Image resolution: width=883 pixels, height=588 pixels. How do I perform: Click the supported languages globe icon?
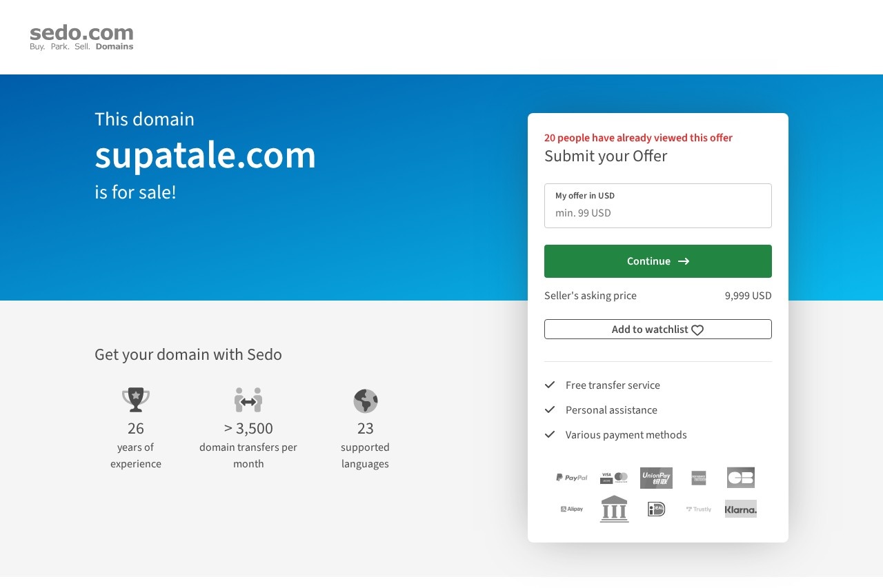tap(365, 401)
